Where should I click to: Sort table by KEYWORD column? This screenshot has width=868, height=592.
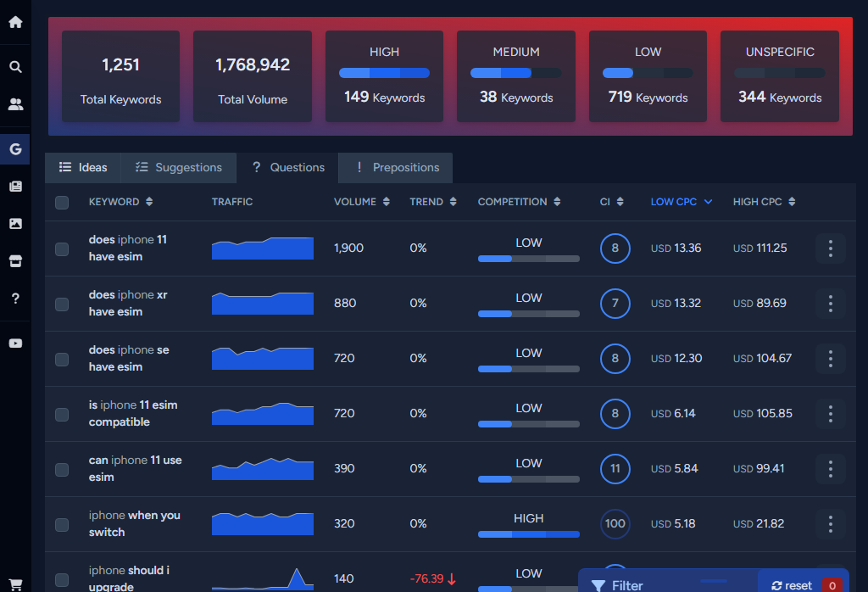(x=120, y=202)
